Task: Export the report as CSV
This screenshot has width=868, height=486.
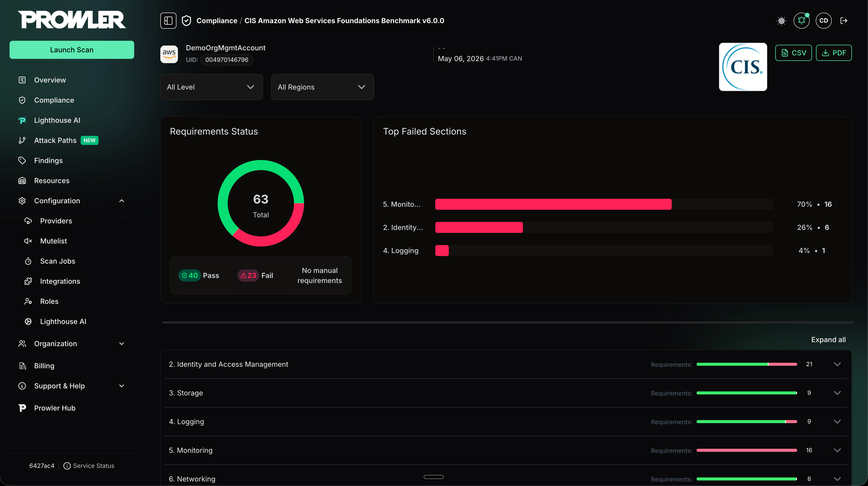Action: coord(793,53)
